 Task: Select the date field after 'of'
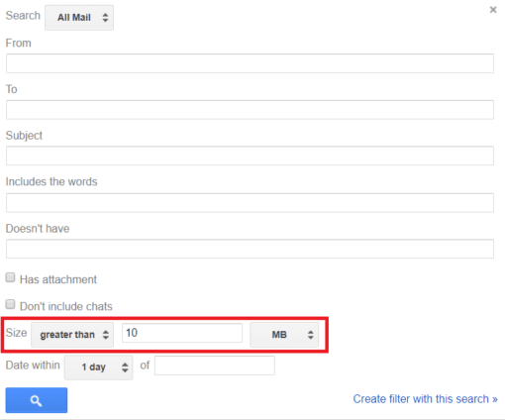click(215, 366)
